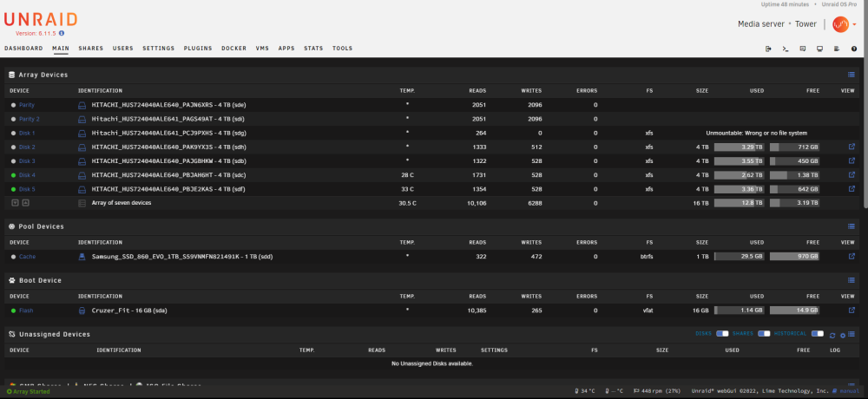Click the Boot Device list view icon

point(852,280)
